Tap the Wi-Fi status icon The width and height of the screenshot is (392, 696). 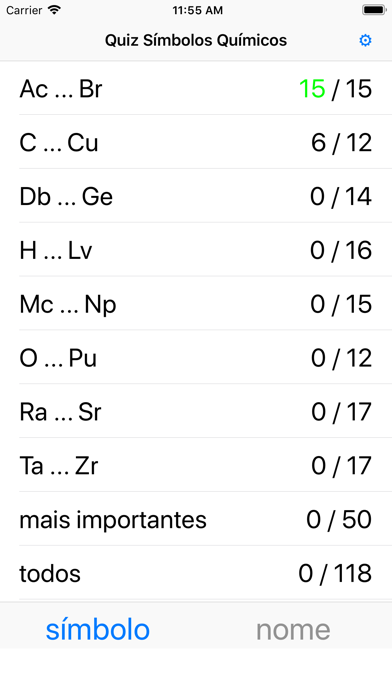54,10
